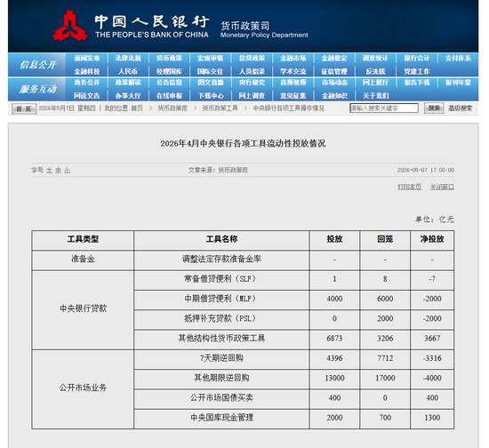Click the 7天期逆回购 table cell
Viewport: 489px width, 448px height.
[x=221, y=358]
